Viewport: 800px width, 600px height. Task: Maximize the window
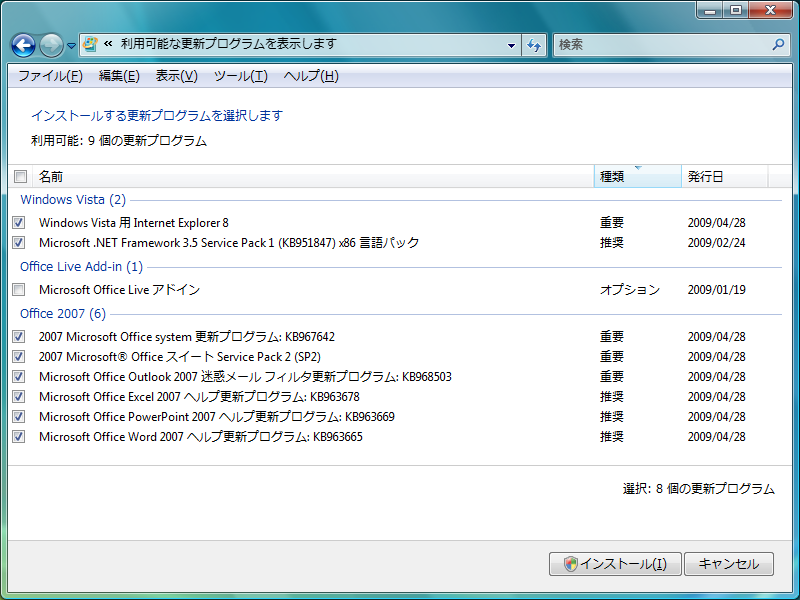tap(736, 10)
